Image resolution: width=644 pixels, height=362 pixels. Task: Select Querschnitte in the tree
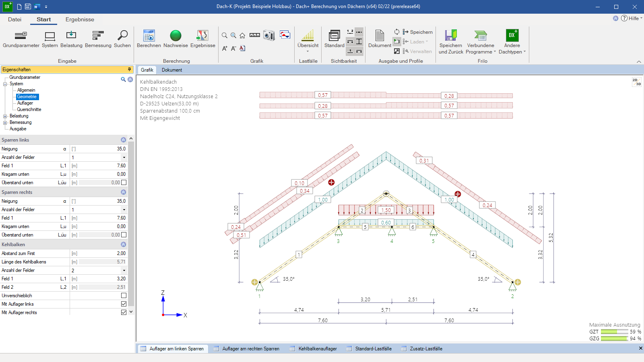[x=29, y=109]
